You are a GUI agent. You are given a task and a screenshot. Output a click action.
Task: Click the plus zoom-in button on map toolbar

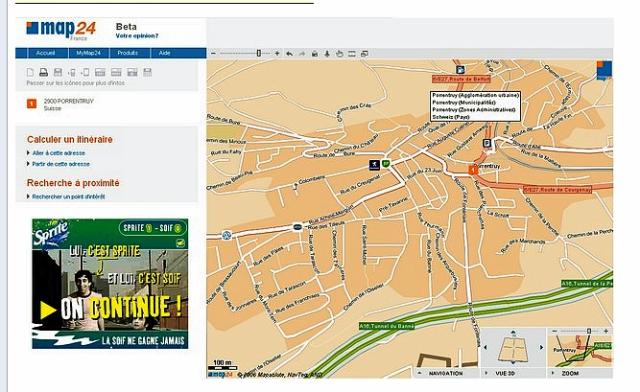pos(277,53)
